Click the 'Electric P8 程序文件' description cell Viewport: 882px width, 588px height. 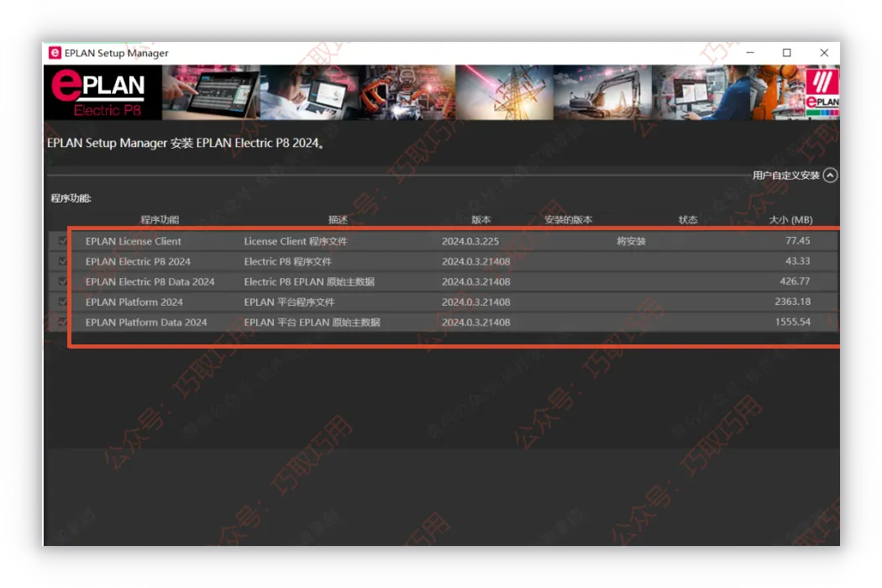(287, 261)
